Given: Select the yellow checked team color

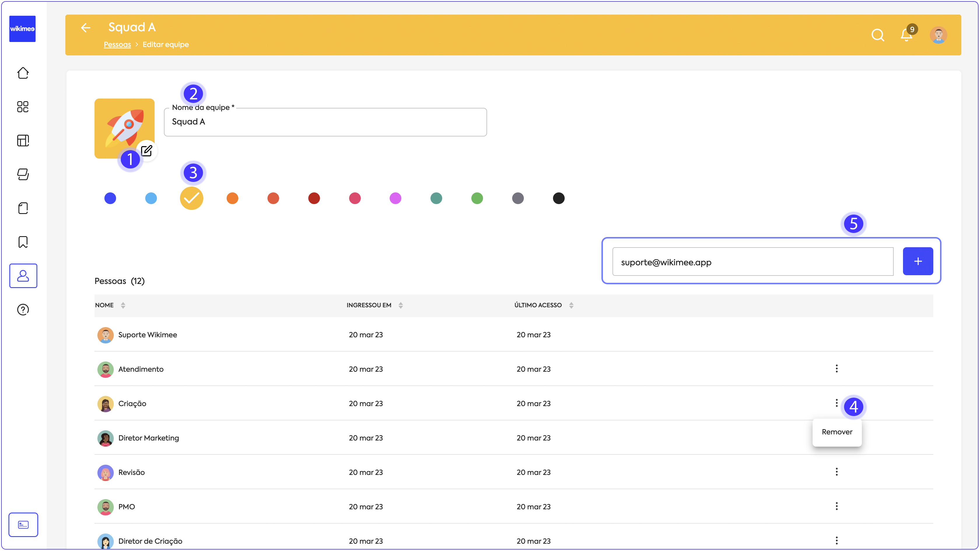Looking at the screenshot, I should [x=191, y=198].
